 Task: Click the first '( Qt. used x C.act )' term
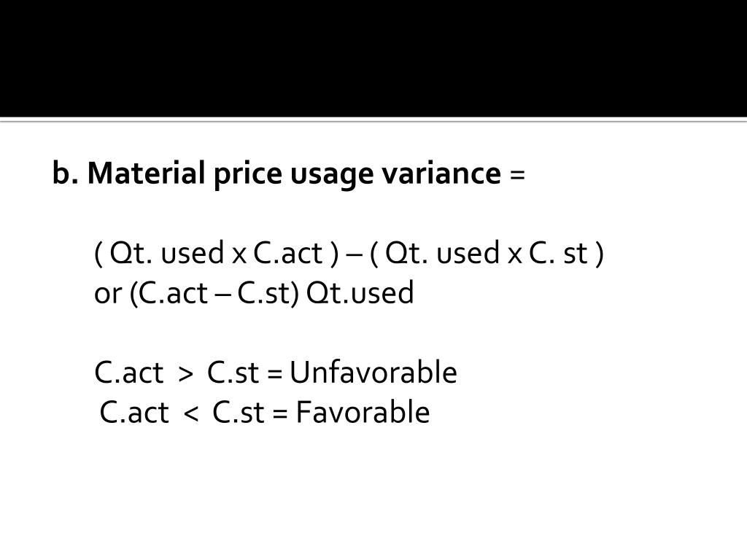tap(217, 253)
